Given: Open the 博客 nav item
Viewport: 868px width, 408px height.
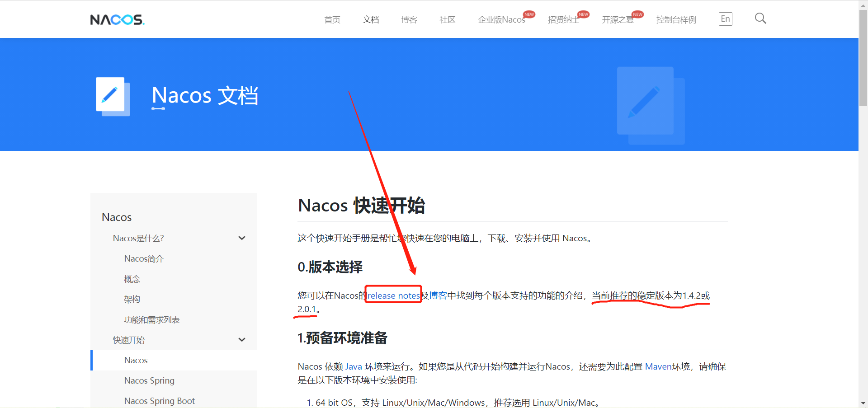Looking at the screenshot, I should (409, 20).
